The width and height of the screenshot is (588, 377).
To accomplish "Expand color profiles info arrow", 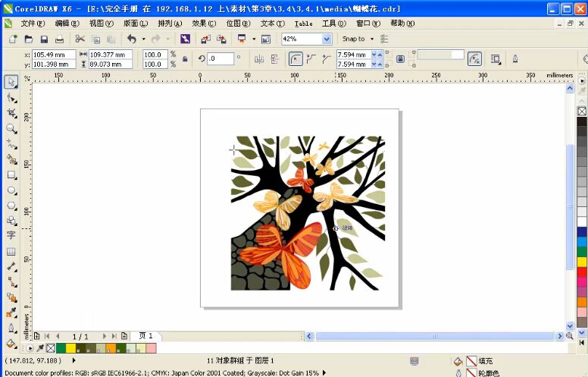I will click(324, 373).
